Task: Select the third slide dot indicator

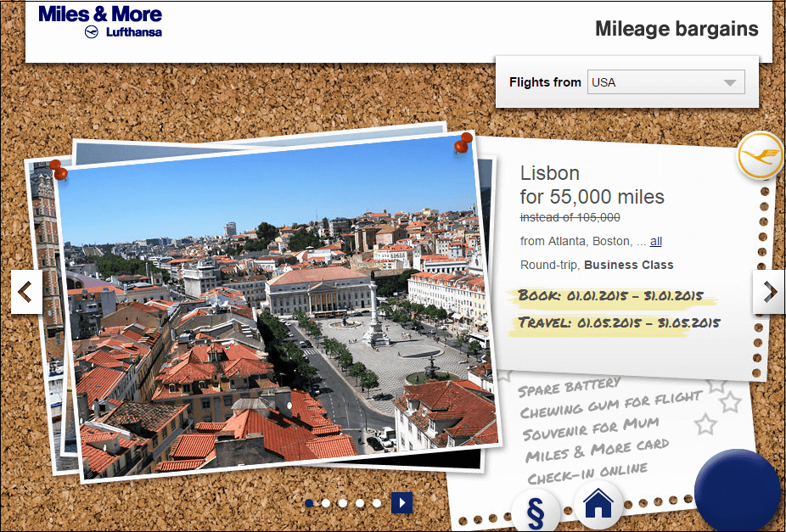Action: [343, 503]
